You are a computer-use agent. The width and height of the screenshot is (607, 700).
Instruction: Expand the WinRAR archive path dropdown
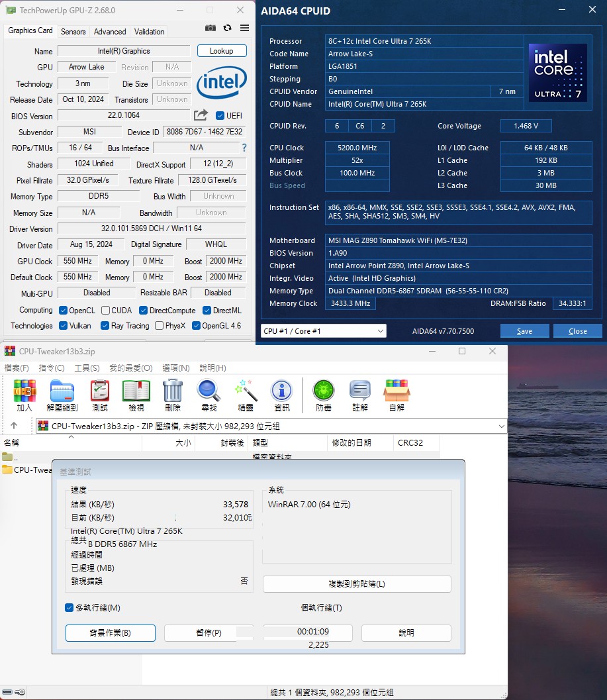[502, 426]
